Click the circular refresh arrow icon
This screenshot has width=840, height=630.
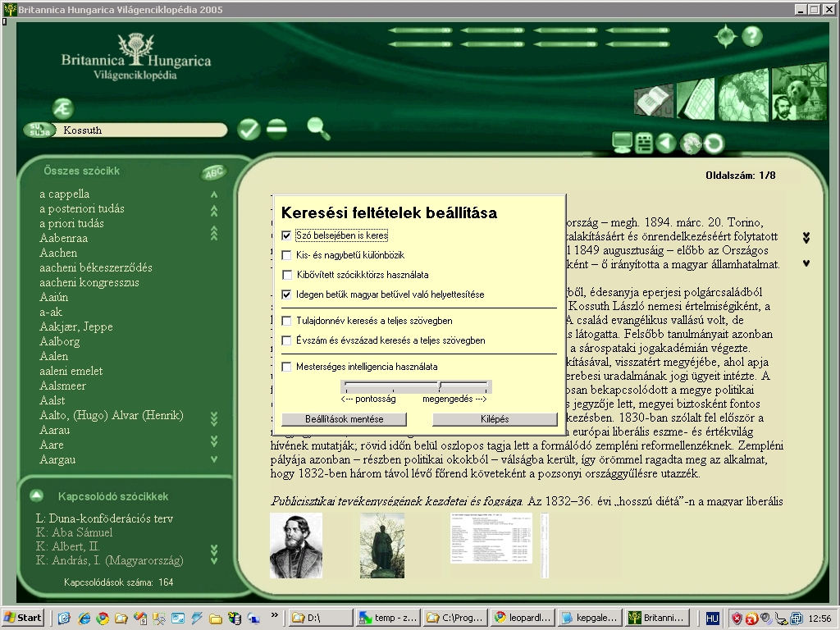[714, 144]
